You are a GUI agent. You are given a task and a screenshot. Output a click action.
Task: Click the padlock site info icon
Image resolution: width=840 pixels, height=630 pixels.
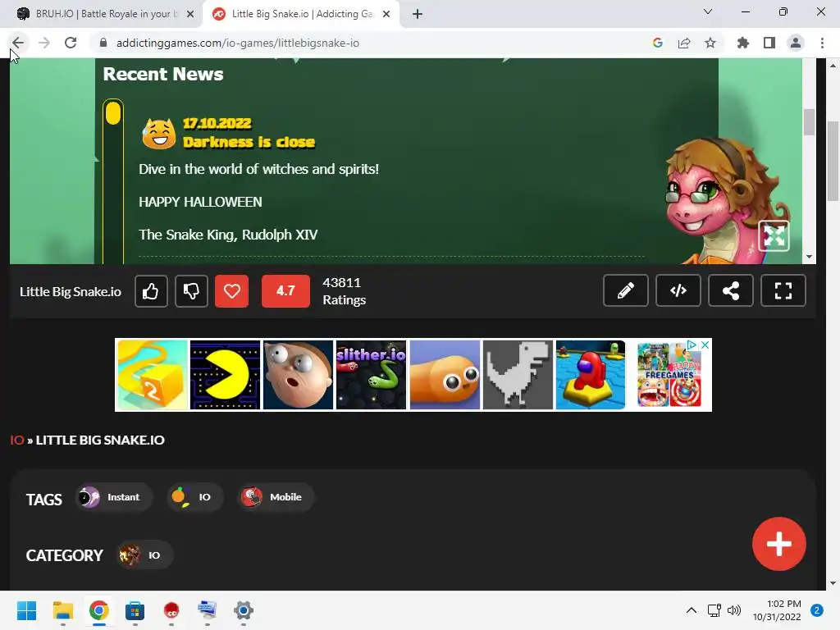coord(103,43)
